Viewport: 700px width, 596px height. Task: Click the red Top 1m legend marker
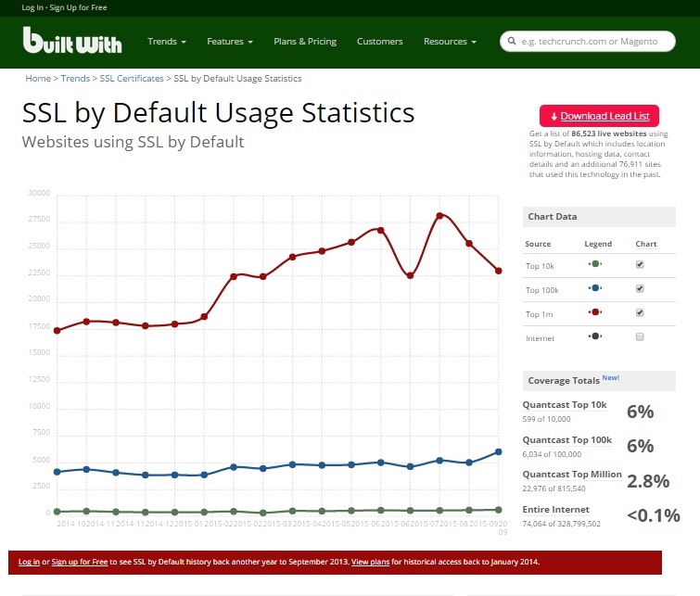tap(595, 312)
